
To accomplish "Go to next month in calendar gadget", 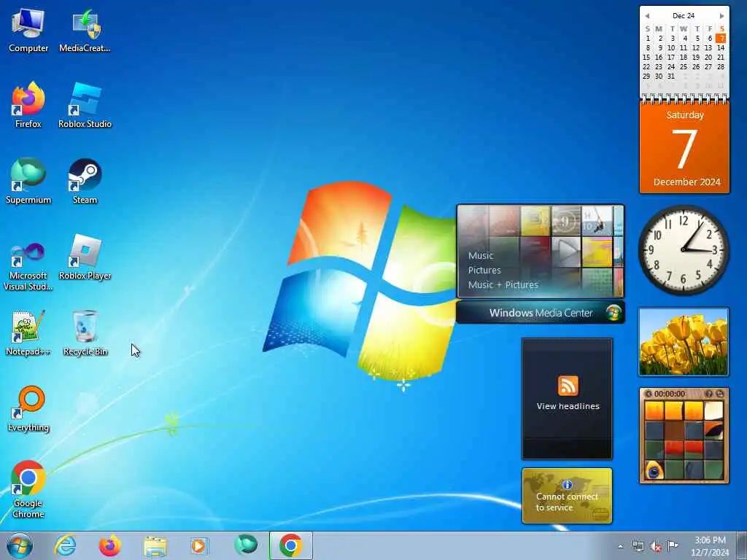I will (x=721, y=16).
